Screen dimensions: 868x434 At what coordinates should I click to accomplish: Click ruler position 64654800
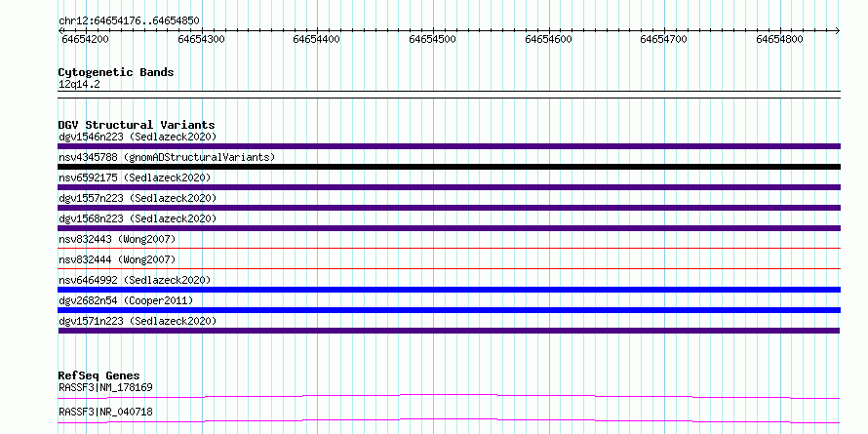coord(779,39)
